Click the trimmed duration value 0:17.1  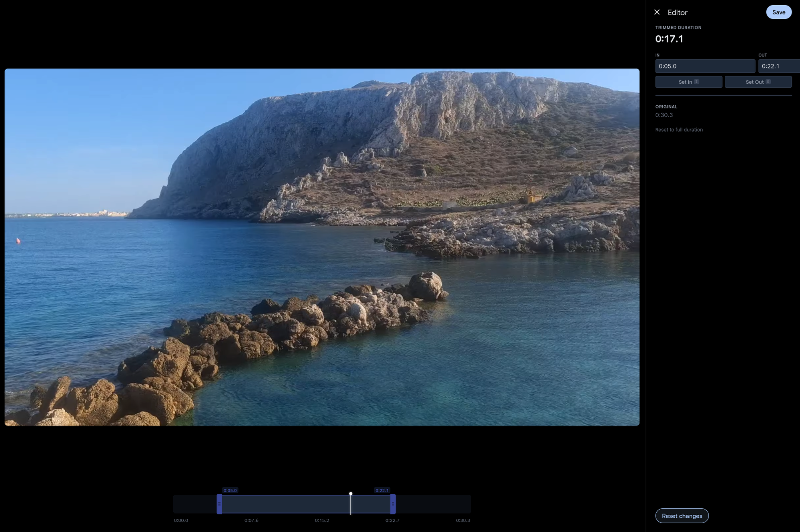(x=669, y=39)
